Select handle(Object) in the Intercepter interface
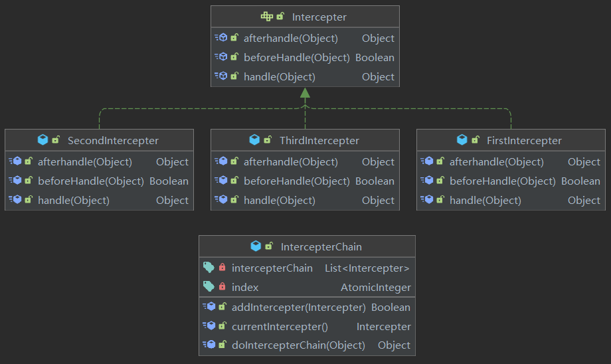 [280, 77]
